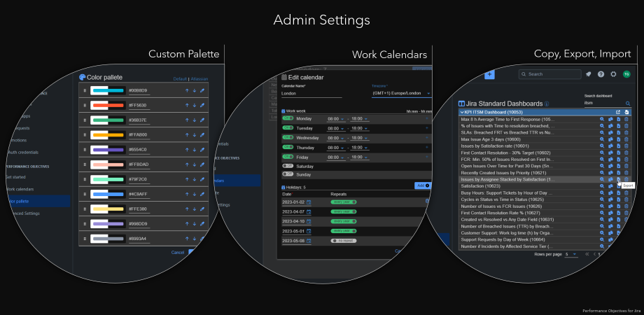Image resolution: width=644 pixels, height=315 pixels.
Task: Apply the Default palette preset
Action: point(180,79)
